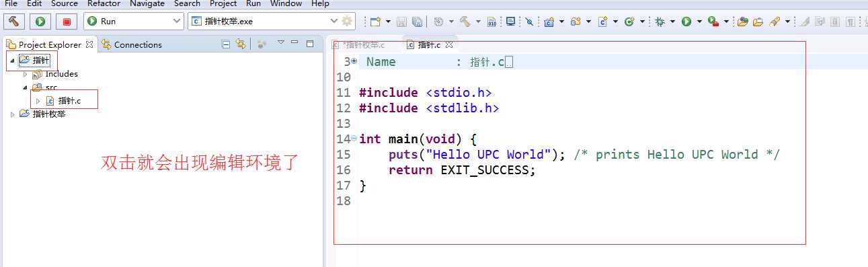Click the green Launch run button
Screen dimensions: 868x267
tap(40, 21)
